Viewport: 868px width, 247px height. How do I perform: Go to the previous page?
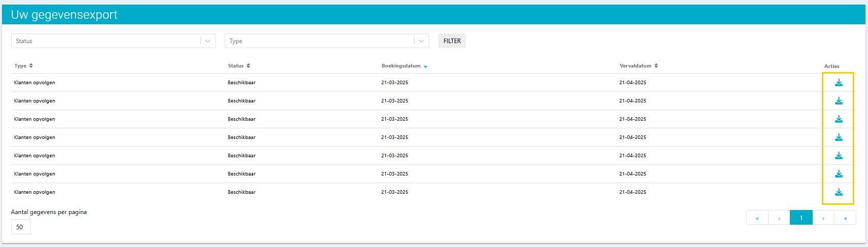click(x=779, y=218)
